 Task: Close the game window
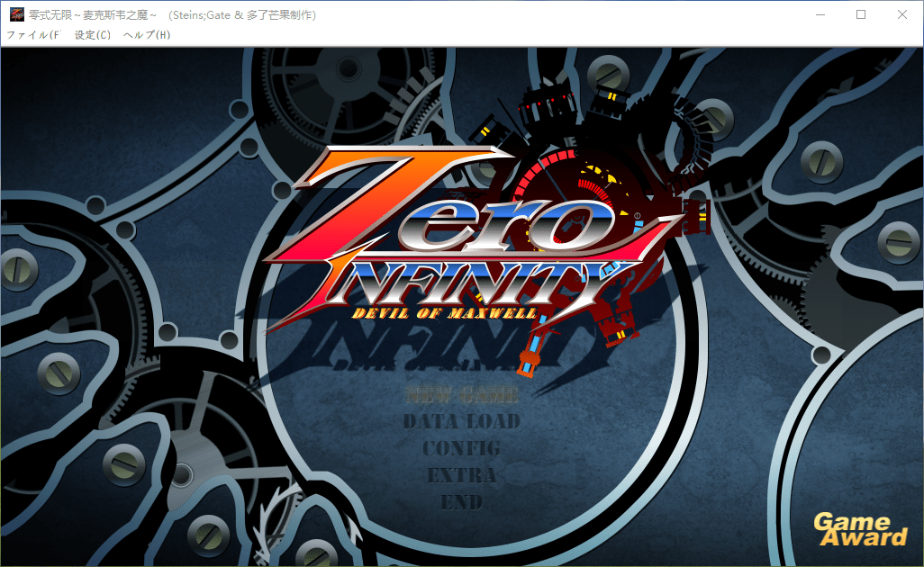pos(901,14)
